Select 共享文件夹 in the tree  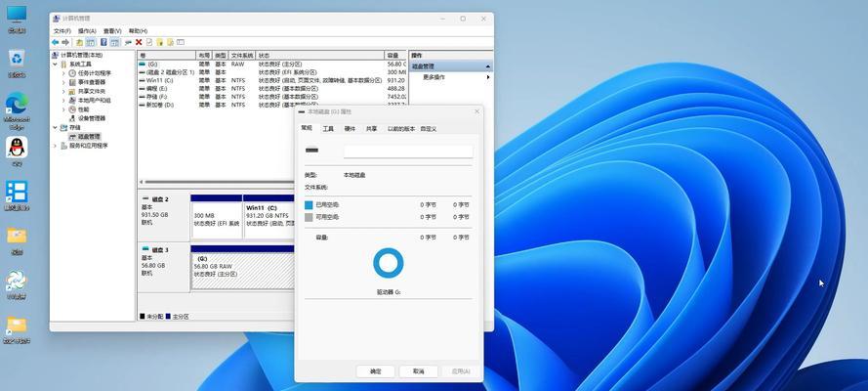click(92, 91)
